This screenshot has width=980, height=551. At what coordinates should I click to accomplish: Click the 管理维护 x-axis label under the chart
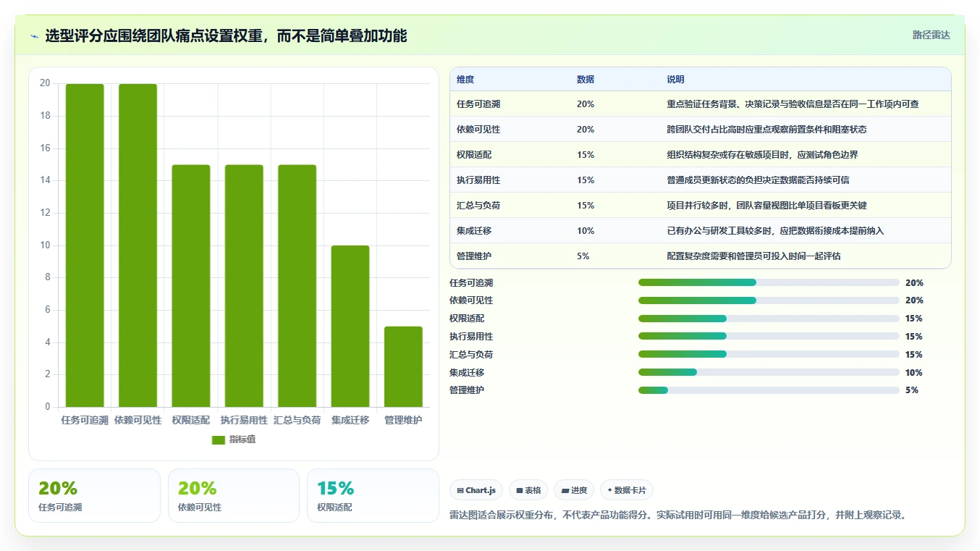click(x=403, y=420)
